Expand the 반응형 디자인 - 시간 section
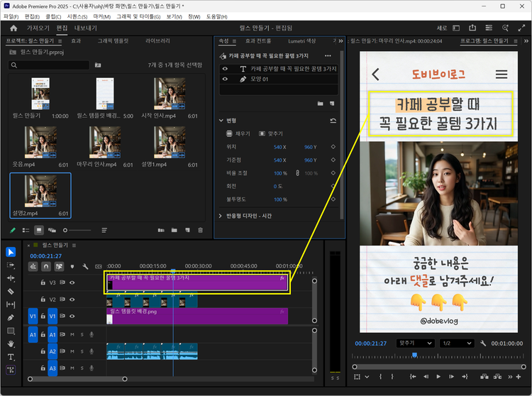This screenshot has width=532, height=396. coord(220,216)
